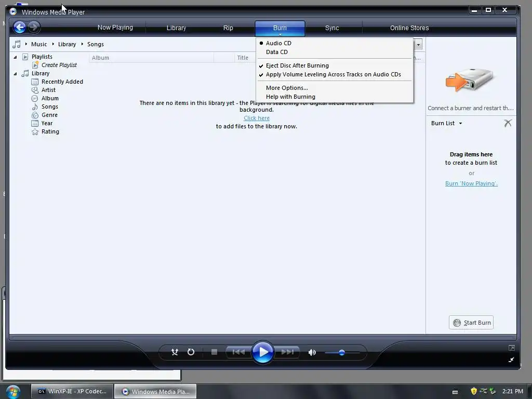Click the Year icon in Library tree

pyautogui.click(x=35, y=123)
